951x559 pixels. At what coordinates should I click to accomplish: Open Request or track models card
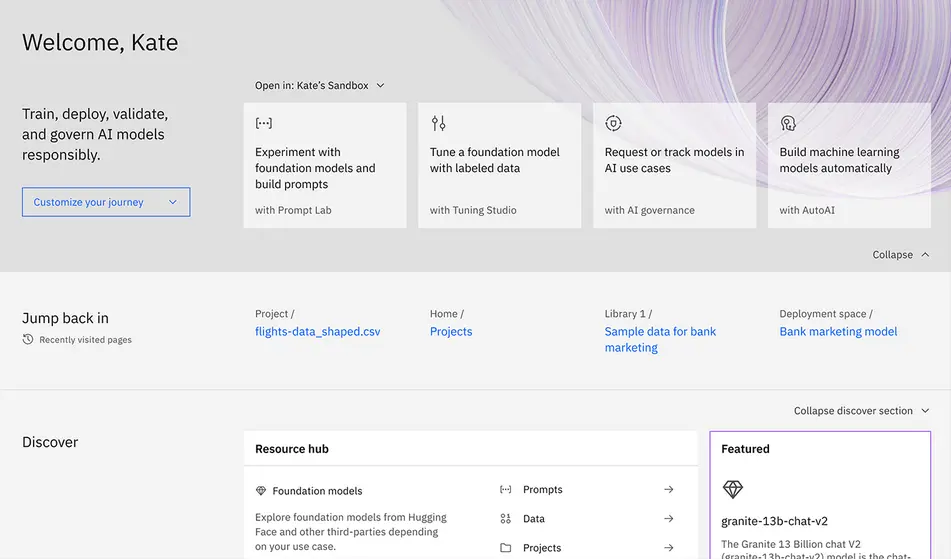pos(674,165)
